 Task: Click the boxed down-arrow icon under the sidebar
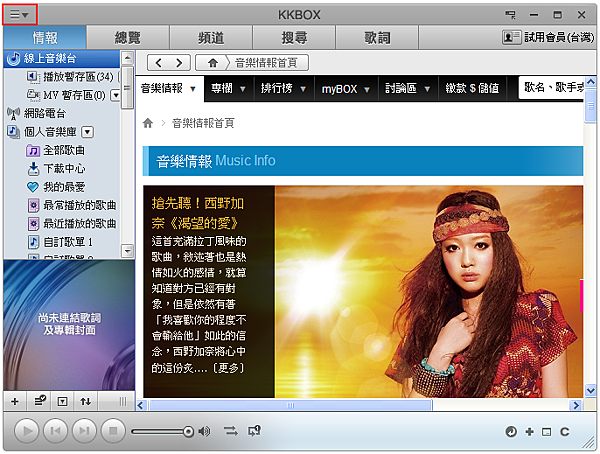coord(62,402)
